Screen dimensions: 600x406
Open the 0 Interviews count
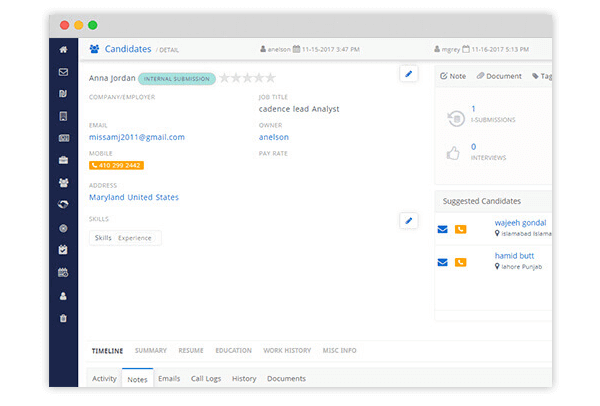pos(473,147)
